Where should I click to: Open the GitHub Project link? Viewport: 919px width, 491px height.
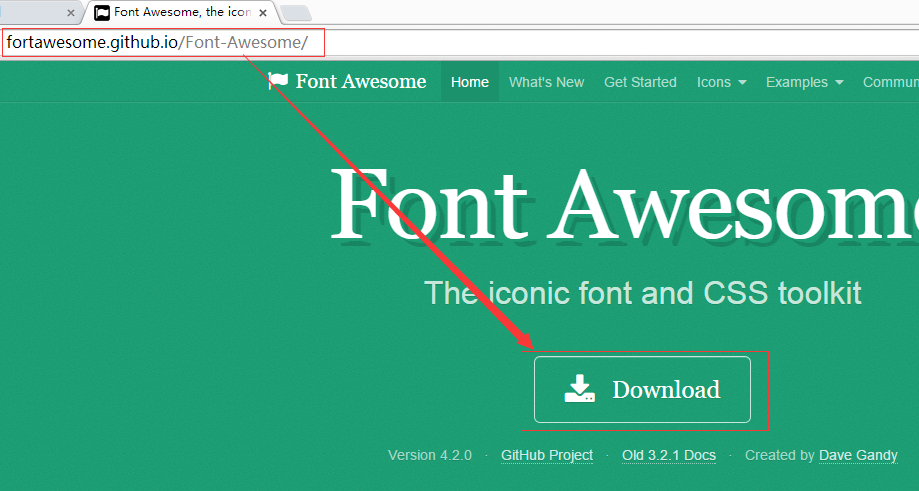pos(547,455)
